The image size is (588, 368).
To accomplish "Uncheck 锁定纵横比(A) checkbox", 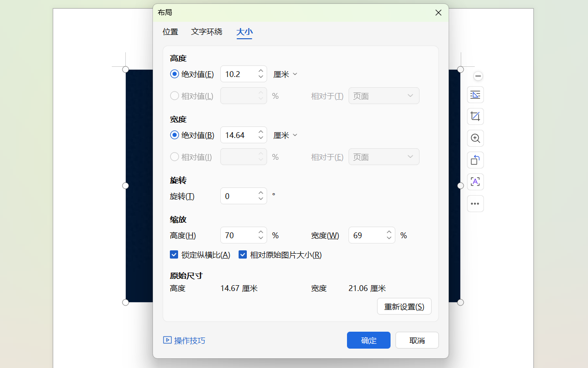I will click(174, 254).
